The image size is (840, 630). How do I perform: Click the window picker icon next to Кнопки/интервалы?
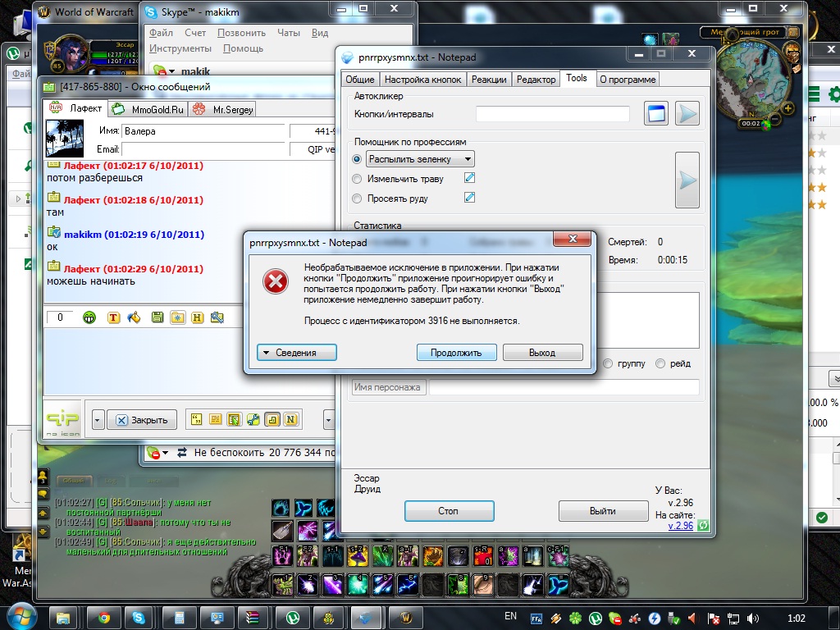coord(655,113)
